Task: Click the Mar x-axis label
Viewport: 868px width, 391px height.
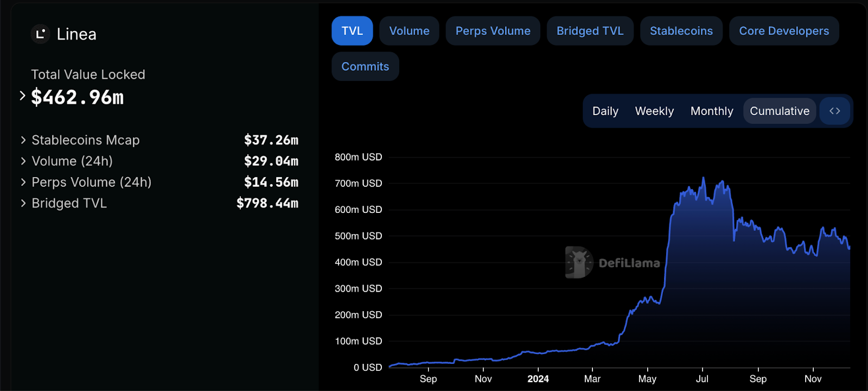Action: [592, 379]
